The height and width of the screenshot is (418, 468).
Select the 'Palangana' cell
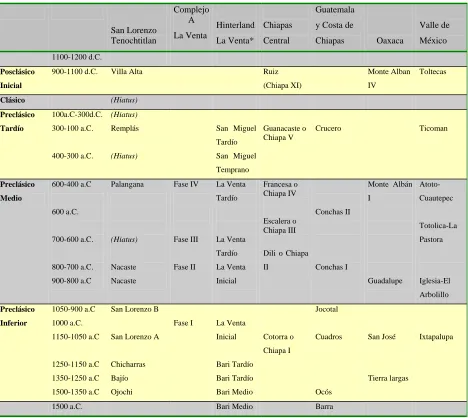point(127,184)
